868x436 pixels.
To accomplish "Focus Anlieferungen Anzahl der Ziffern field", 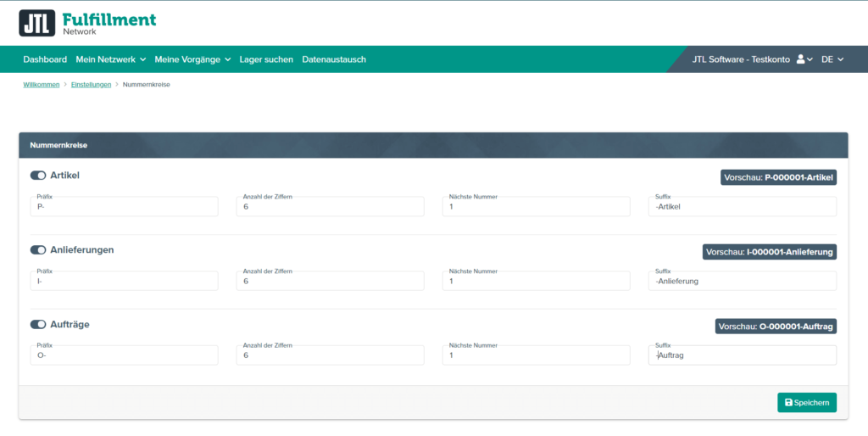I will pyautogui.click(x=330, y=281).
